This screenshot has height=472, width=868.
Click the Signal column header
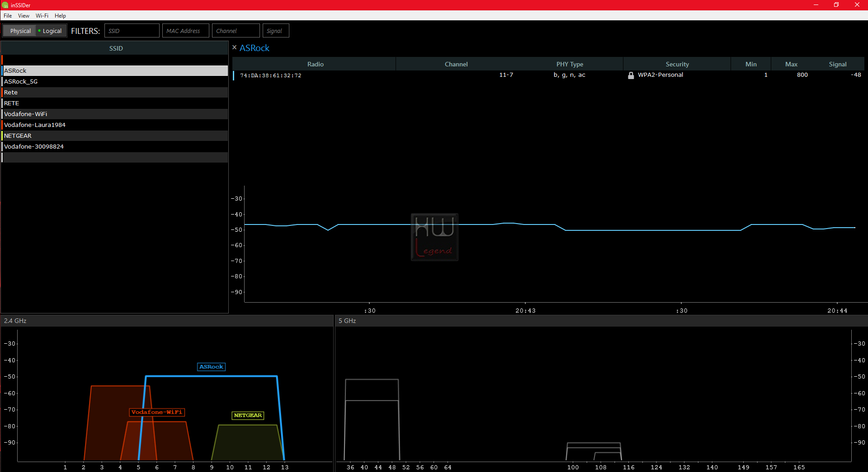point(838,64)
